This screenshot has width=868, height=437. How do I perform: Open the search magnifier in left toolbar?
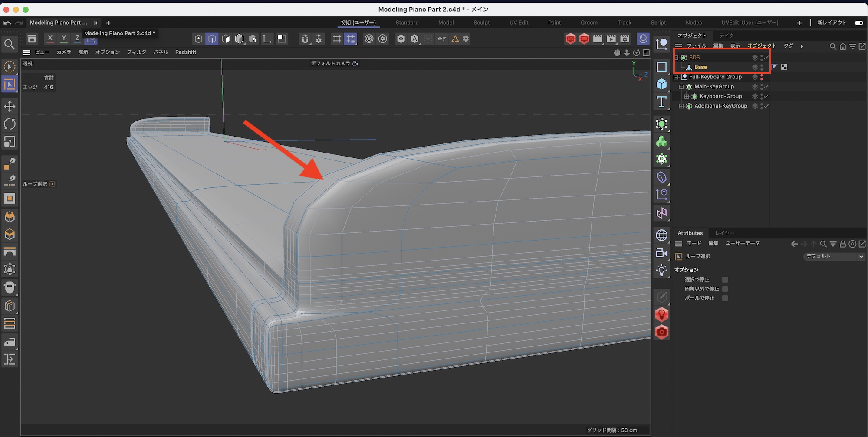tap(10, 44)
